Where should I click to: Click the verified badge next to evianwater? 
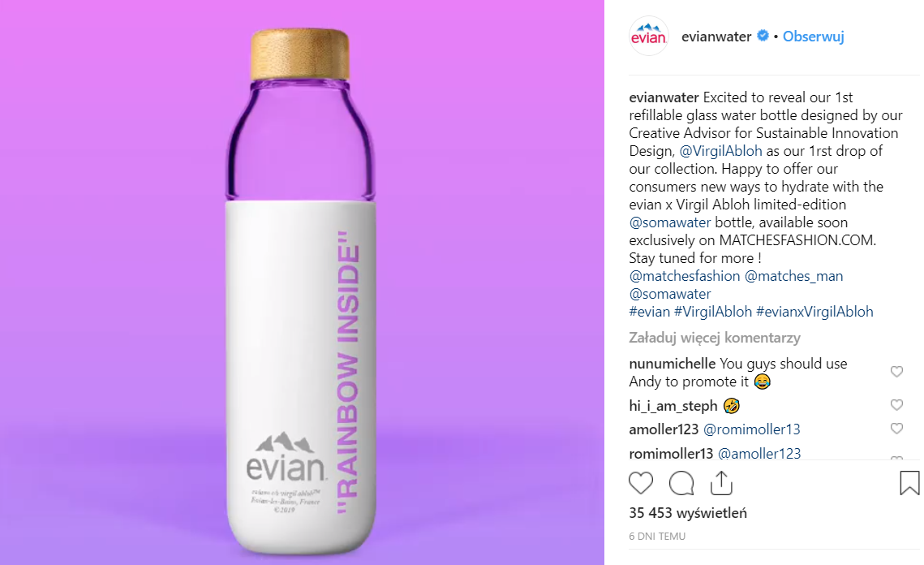click(763, 36)
